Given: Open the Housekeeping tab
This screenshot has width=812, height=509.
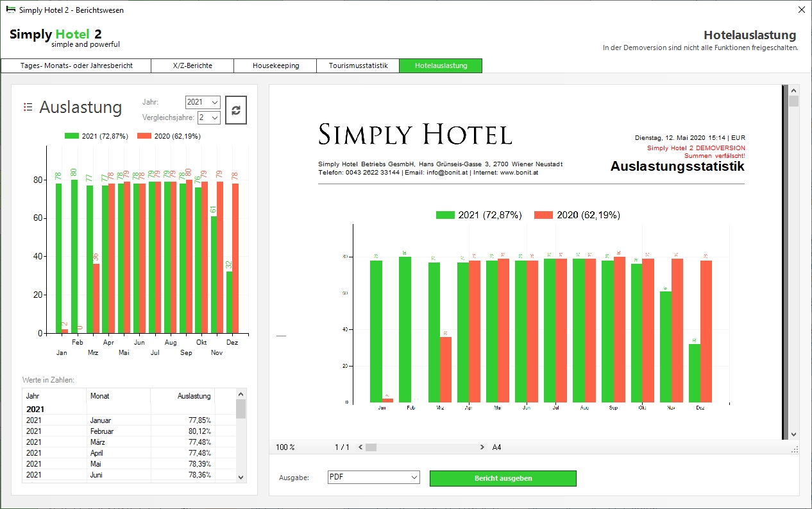Looking at the screenshot, I should point(276,65).
